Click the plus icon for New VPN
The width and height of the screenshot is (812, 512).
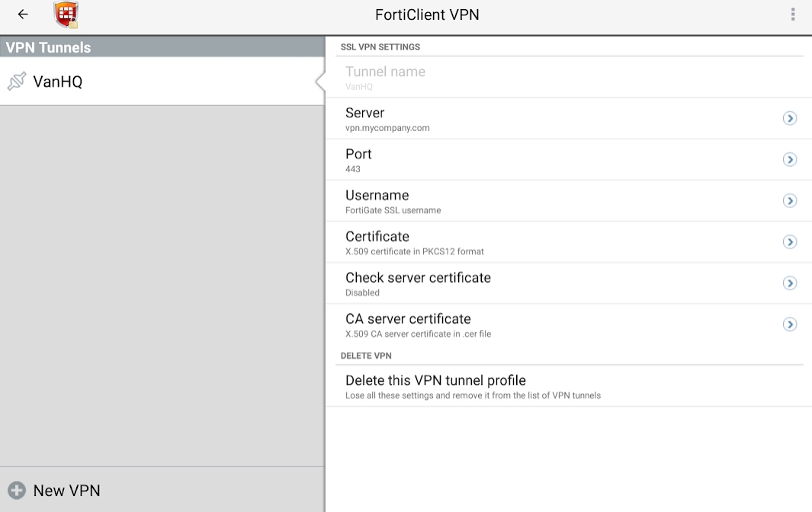[x=17, y=491]
